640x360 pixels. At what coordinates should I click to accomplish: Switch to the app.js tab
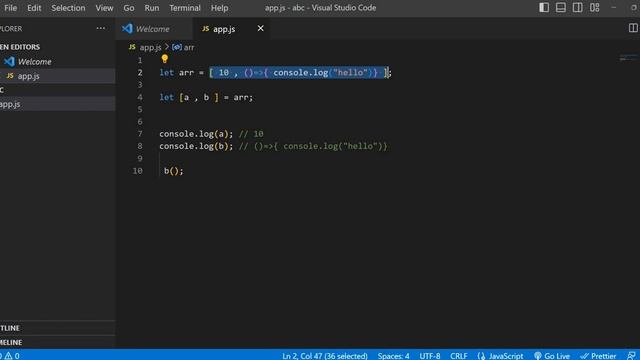[x=231, y=29]
